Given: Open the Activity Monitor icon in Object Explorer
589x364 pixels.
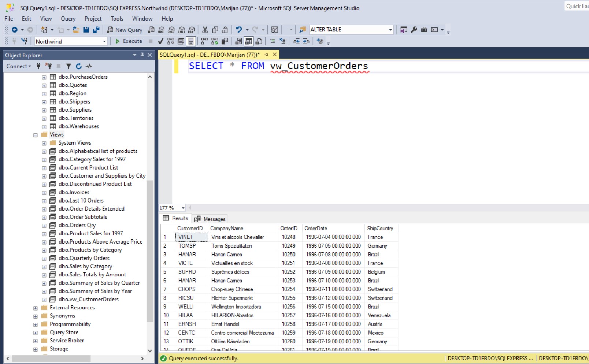Looking at the screenshot, I should point(89,66).
